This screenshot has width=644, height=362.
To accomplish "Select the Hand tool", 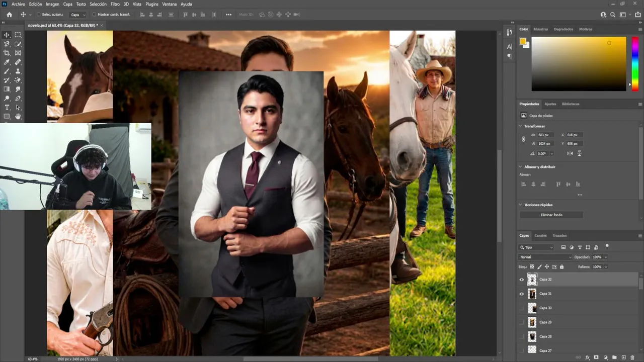I will click(18, 117).
